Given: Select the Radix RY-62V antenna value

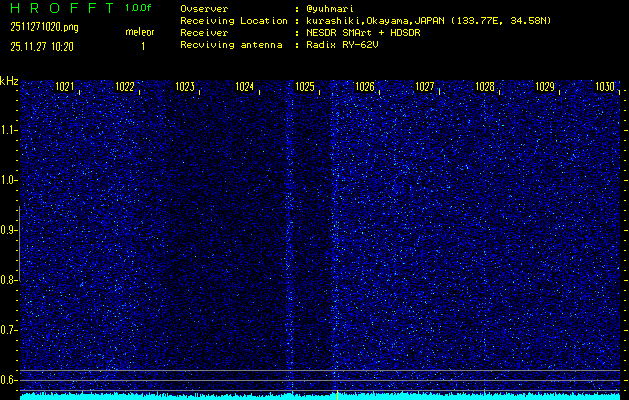Looking at the screenshot, I should click(x=342, y=45).
